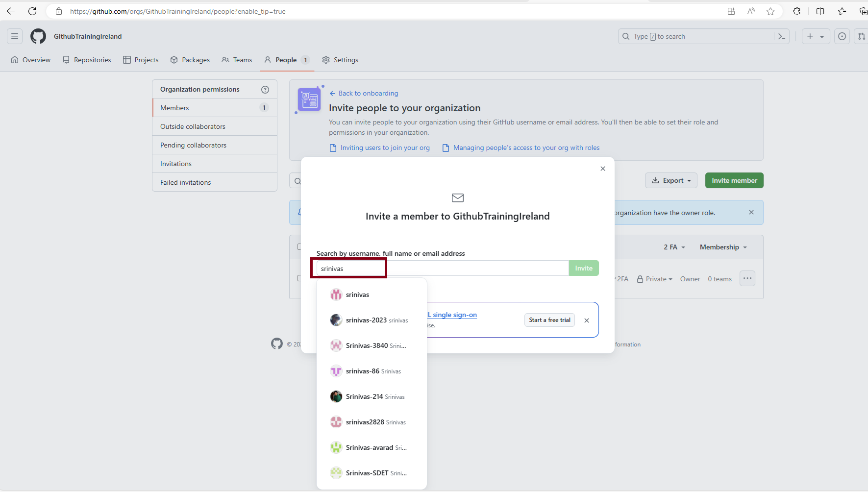Open the organization Settings tab

click(x=340, y=60)
